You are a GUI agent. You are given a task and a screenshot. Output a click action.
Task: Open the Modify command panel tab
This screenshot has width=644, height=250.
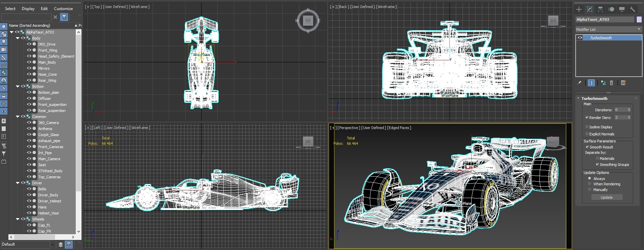590,9
